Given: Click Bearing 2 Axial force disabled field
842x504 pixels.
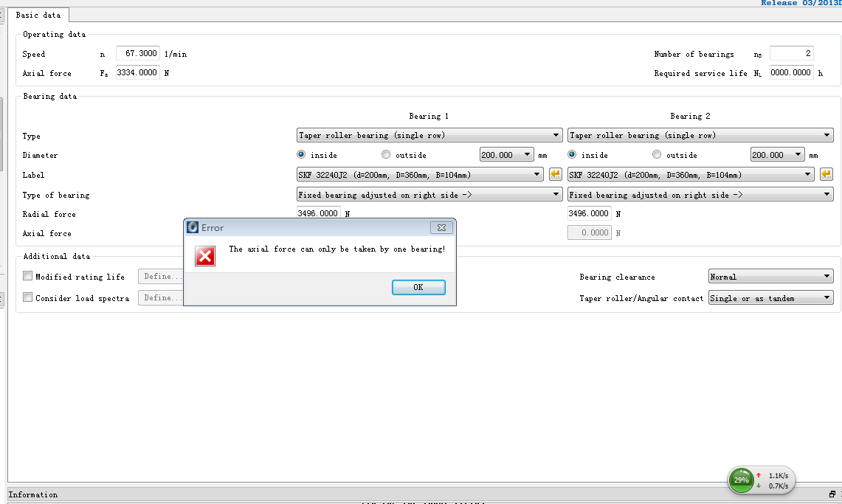Looking at the screenshot, I should tap(589, 232).
